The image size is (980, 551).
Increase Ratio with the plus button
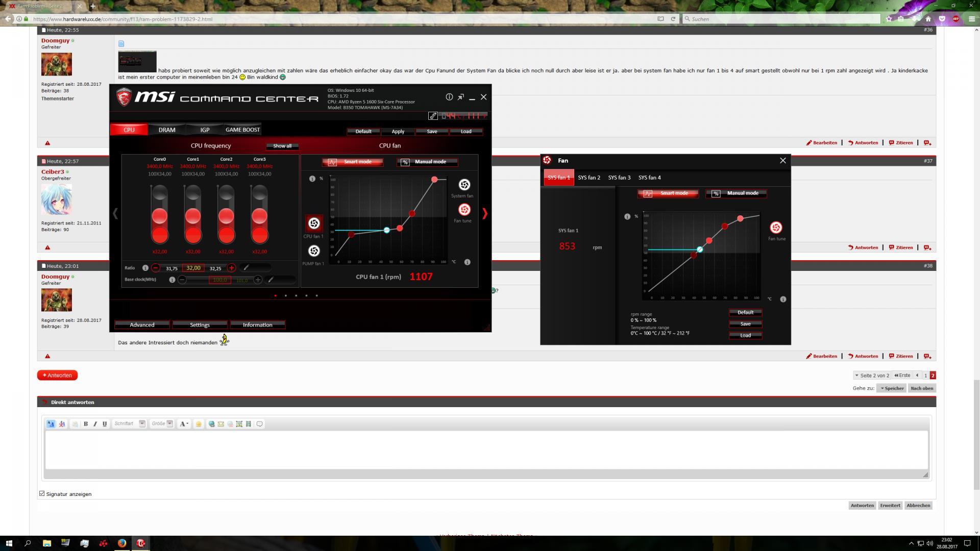coord(231,268)
